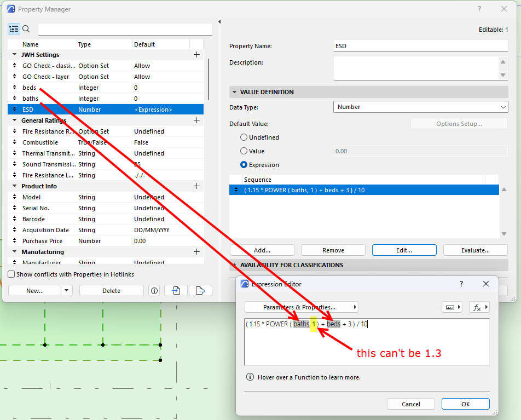The width and height of the screenshot is (521, 420).
Task: Open the New button dropdown arrow
Action: coord(66,291)
